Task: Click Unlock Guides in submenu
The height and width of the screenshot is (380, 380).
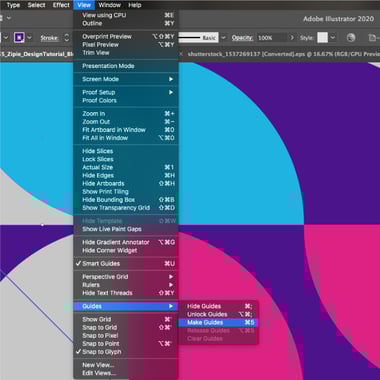Action: point(218,314)
